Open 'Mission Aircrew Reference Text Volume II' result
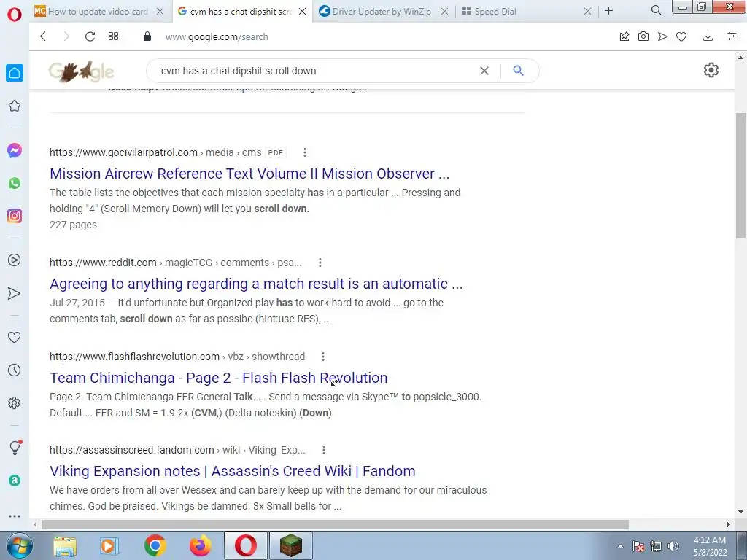747x560 pixels. [249, 174]
